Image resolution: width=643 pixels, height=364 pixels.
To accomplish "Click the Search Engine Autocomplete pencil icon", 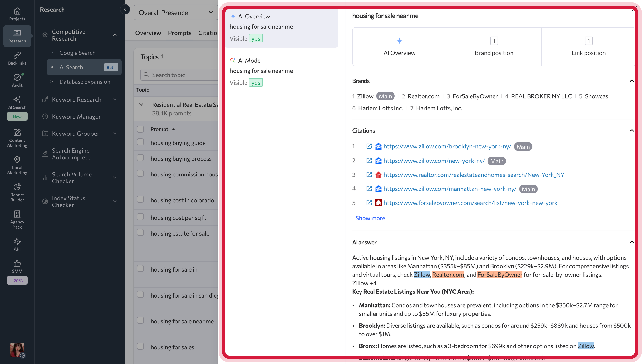I will (x=45, y=154).
